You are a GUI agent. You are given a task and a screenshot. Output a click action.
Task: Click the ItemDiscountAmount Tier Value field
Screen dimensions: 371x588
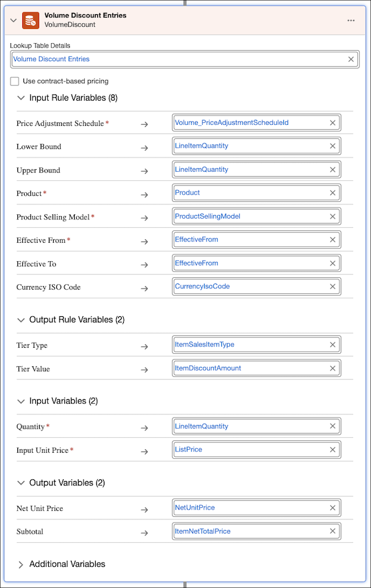(250, 368)
